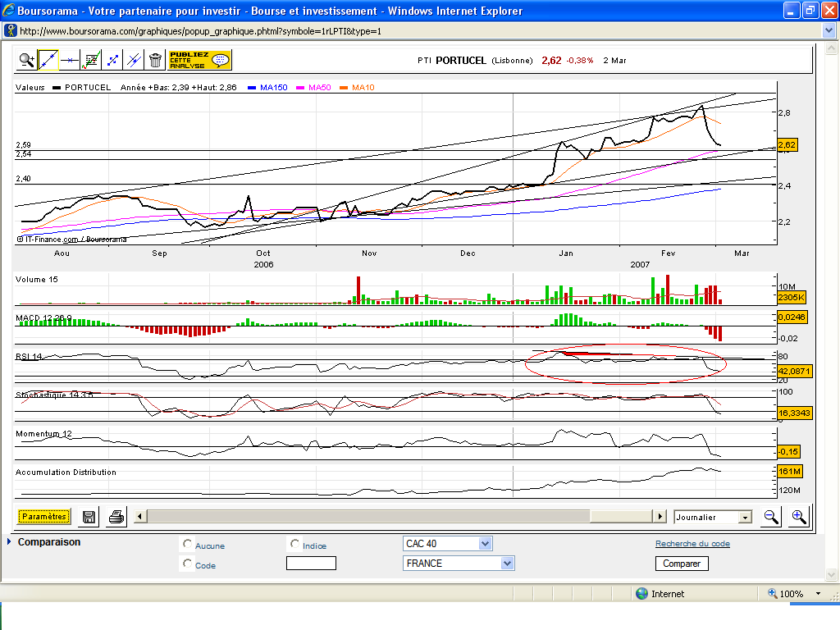
Task: Open the chart indicators tool
Action: click(x=92, y=60)
